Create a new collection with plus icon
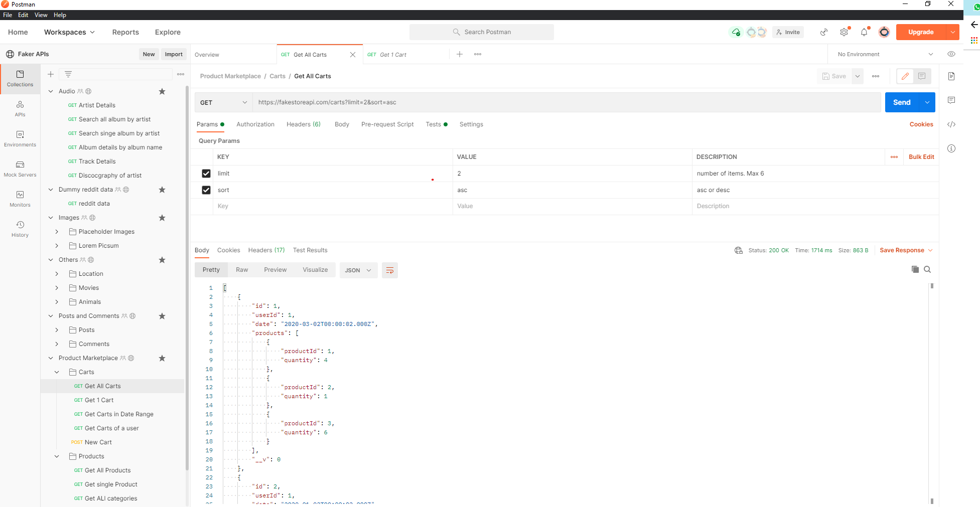 51,74
